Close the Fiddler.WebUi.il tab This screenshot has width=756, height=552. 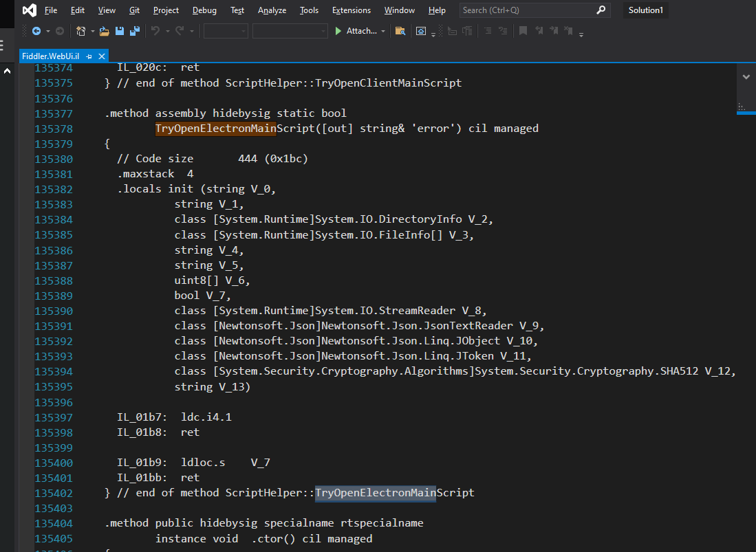coord(102,56)
